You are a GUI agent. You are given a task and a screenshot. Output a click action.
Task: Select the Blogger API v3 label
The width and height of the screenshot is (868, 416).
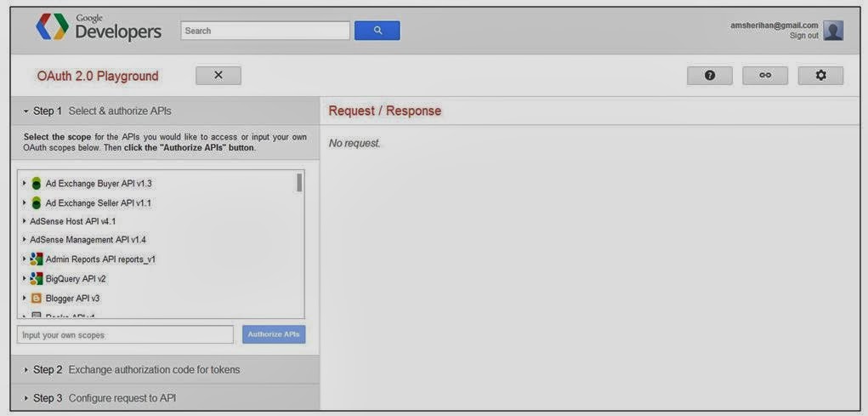(72, 299)
